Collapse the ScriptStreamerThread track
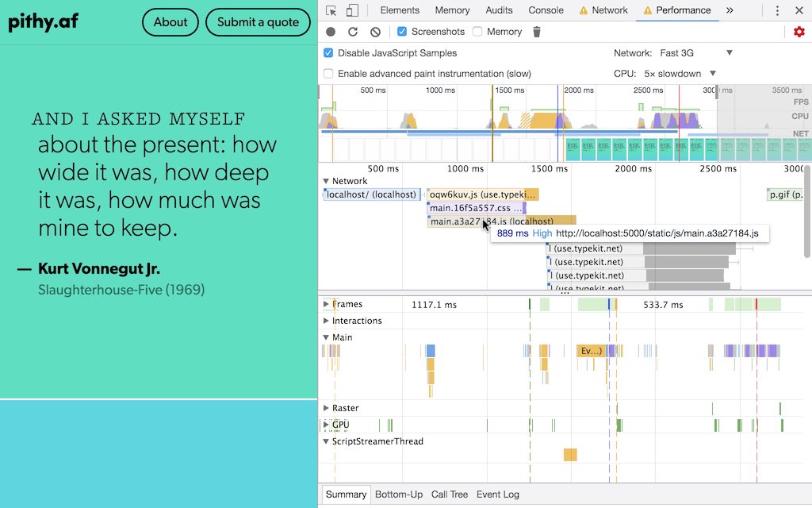The height and width of the screenshot is (508, 812). (326, 441)
